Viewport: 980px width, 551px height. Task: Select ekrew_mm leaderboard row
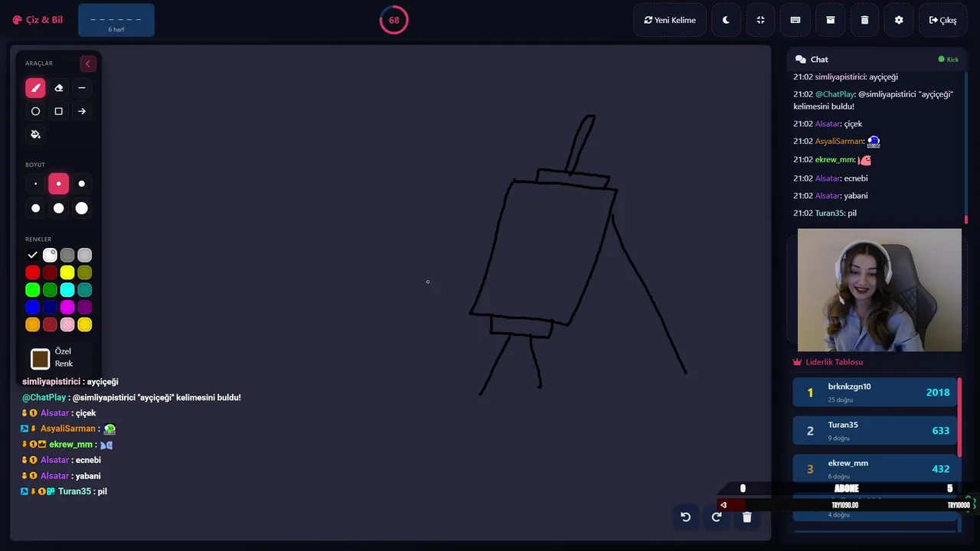[875, 469]
